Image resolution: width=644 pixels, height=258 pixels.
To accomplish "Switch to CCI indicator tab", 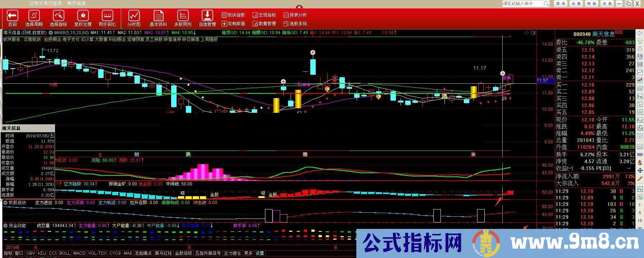I will (x=53, y=253).
